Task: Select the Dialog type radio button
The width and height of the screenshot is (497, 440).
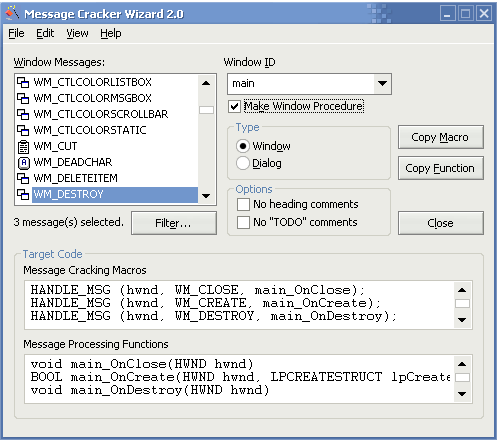Action: [243, 163]
